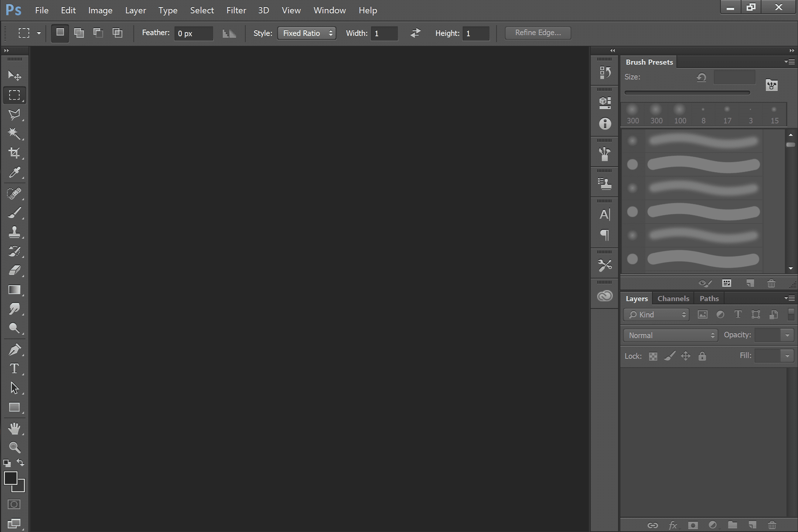This screenshot has width=798, height=532.
Task: Select the Smudge tool
Action: (14, 309)
